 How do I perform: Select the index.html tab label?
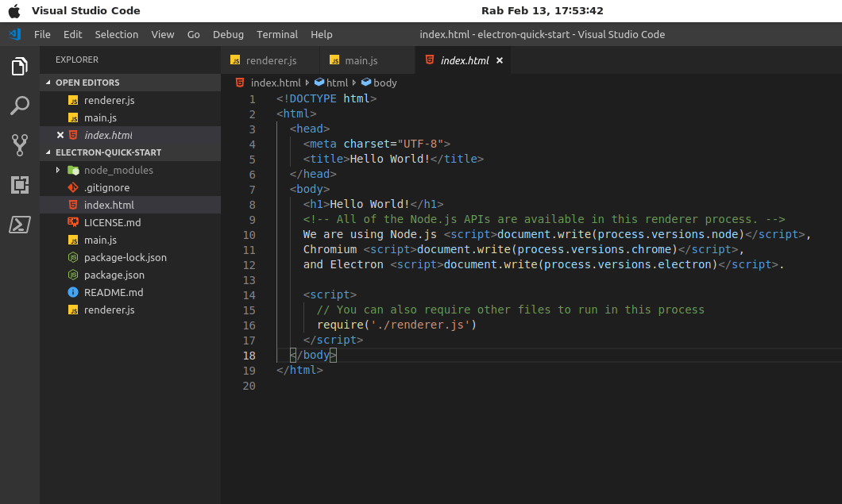(465, 60)
